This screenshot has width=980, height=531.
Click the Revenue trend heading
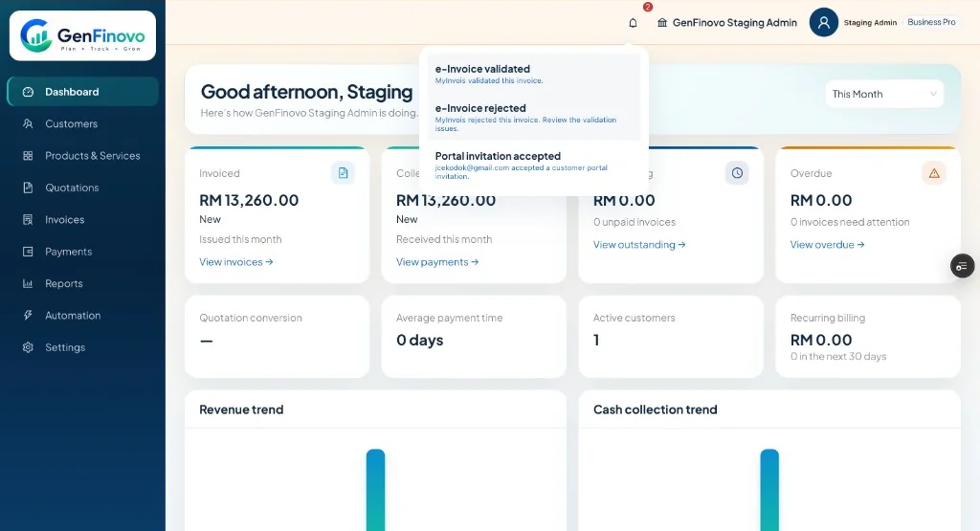(241, 409)
